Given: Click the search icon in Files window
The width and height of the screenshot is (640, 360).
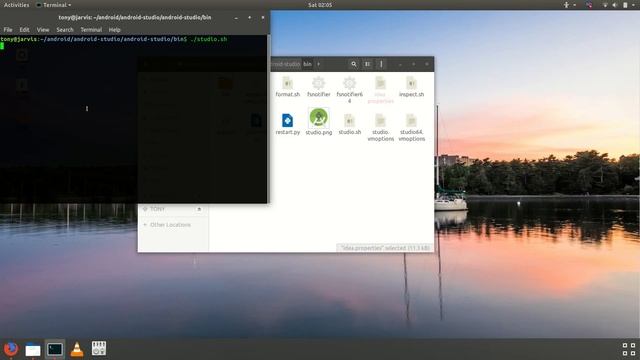Looking at the screenshot, I should point(354,64).
